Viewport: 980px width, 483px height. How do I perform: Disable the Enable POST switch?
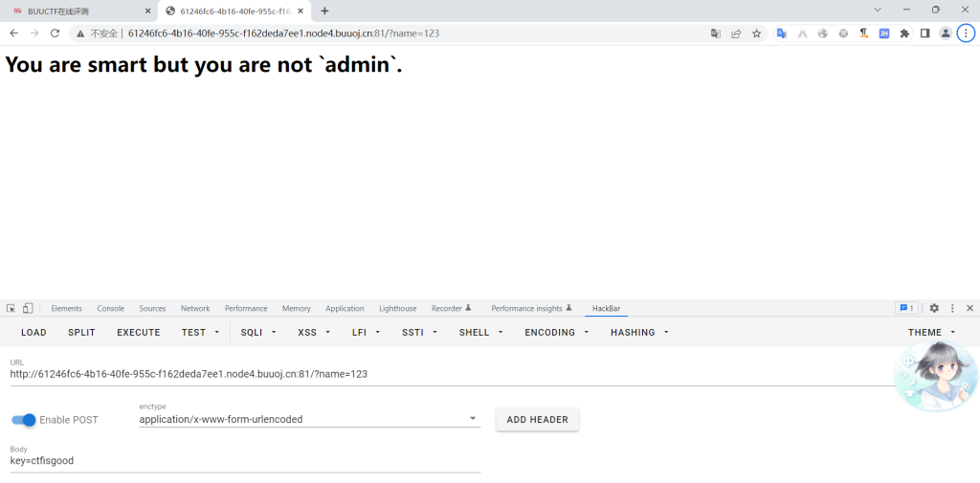click(x=24, y=420)
